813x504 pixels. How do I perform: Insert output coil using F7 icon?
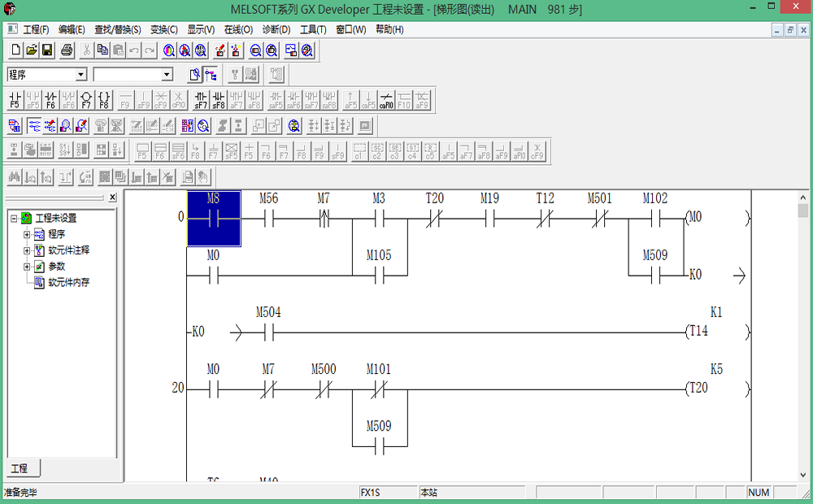click(86, 100)
